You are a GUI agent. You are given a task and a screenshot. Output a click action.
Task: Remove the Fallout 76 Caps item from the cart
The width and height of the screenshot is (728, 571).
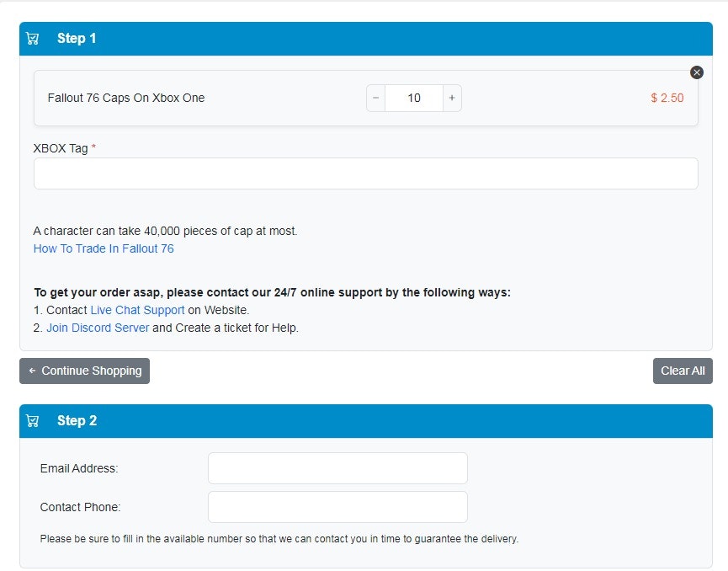tap(696, 72)
